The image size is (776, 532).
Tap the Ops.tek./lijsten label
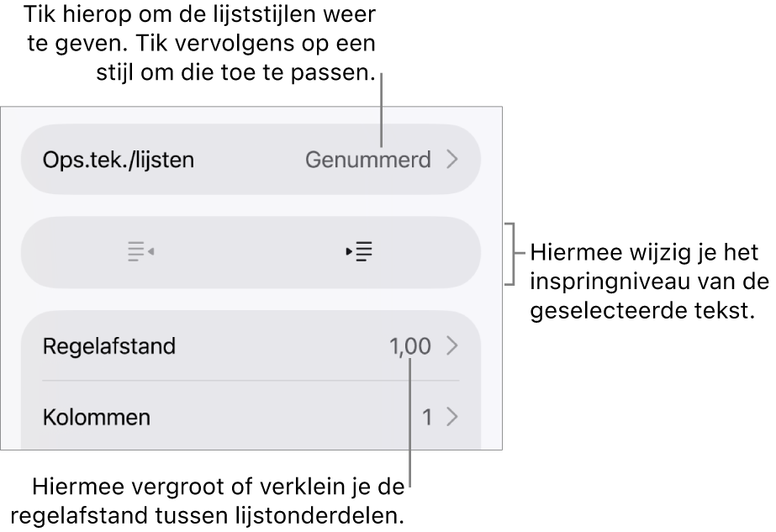point(119,161)
